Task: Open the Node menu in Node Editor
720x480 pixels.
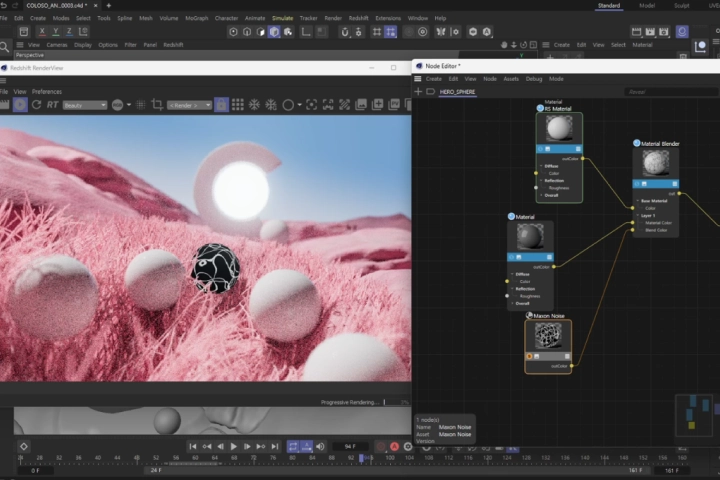Action: (x=489, y=79)
